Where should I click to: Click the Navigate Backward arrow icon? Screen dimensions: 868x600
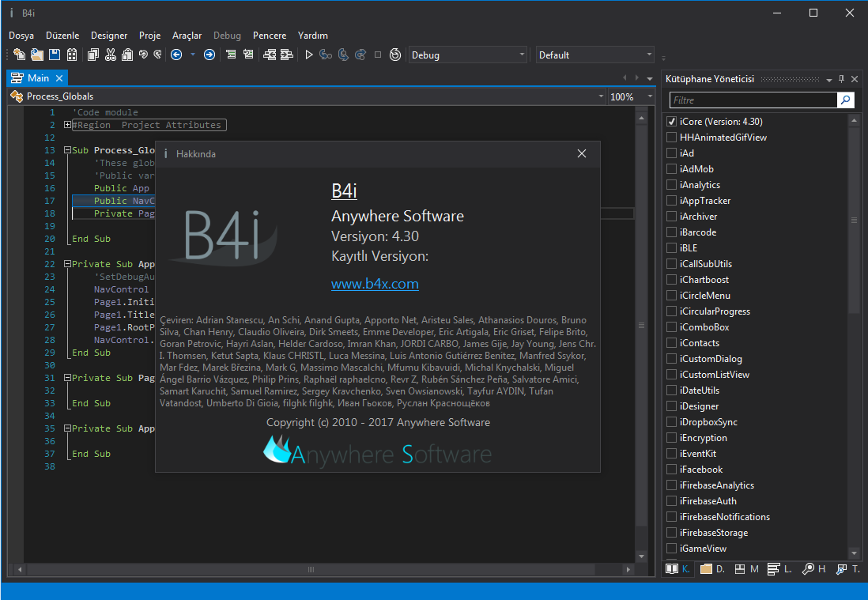point(176,55)
